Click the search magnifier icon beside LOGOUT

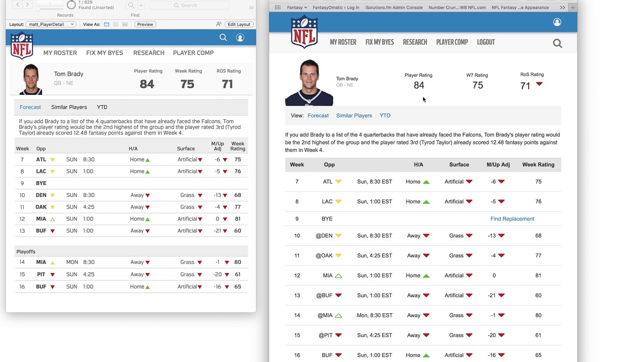(557, 44)
